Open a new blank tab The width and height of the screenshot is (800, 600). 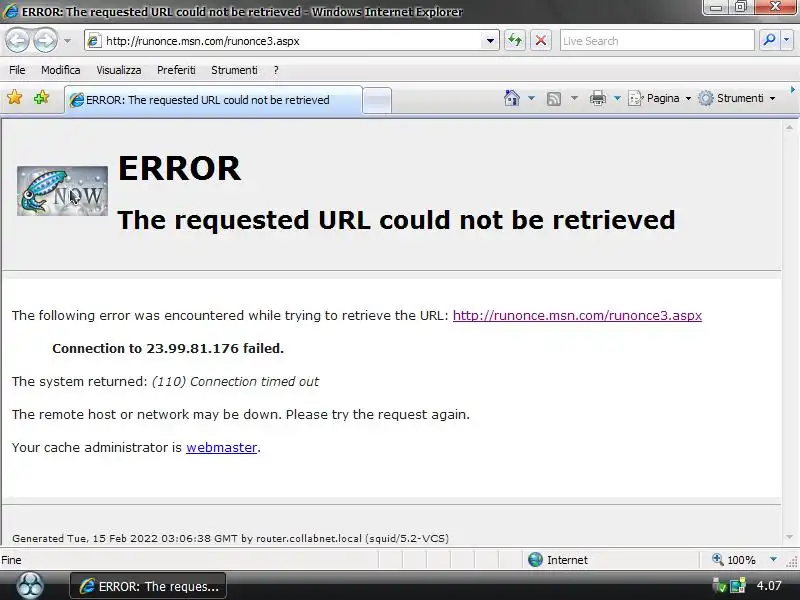click(377, 101)
